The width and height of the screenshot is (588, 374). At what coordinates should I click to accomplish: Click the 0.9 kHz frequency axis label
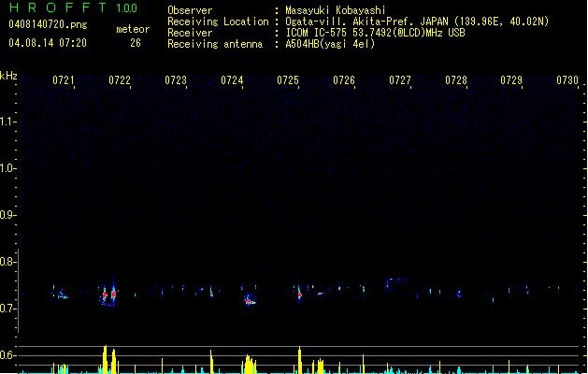[x=7, y=215]
